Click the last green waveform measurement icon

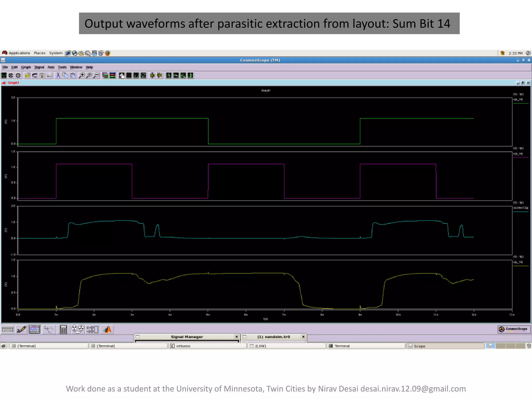coord(191,76)
